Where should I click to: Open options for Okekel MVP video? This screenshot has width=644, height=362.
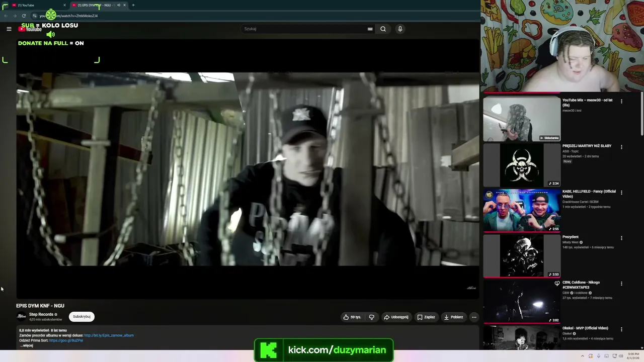point(621,329)
